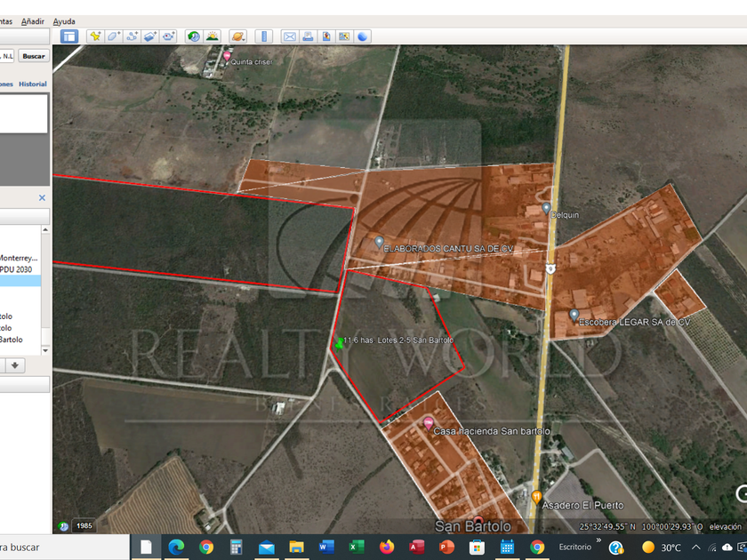
Task: Open the Añadir menu
Action: (32, 21)
